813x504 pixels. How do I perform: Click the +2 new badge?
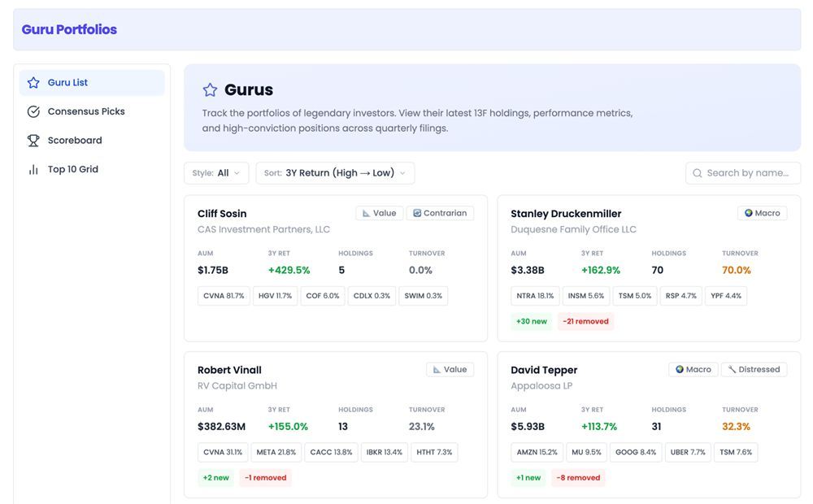(215, 478)
